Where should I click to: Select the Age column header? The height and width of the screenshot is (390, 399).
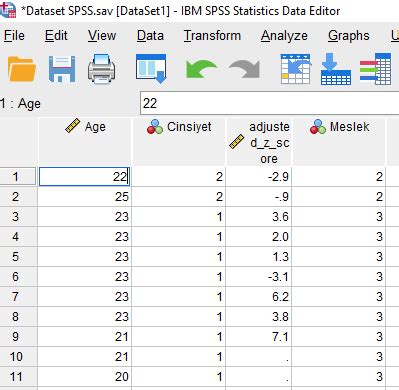85,141
